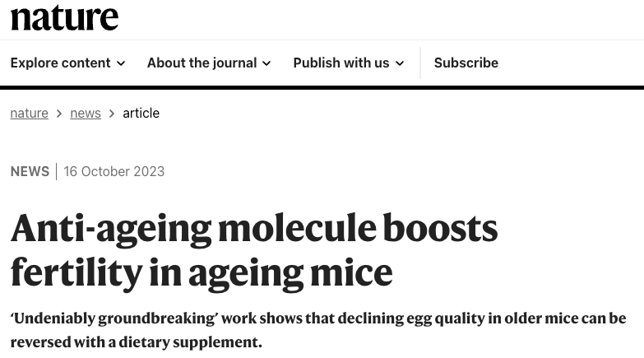644x358 pixels.
Task: Go to nature breadcrumb link
Action: [29, 113]
